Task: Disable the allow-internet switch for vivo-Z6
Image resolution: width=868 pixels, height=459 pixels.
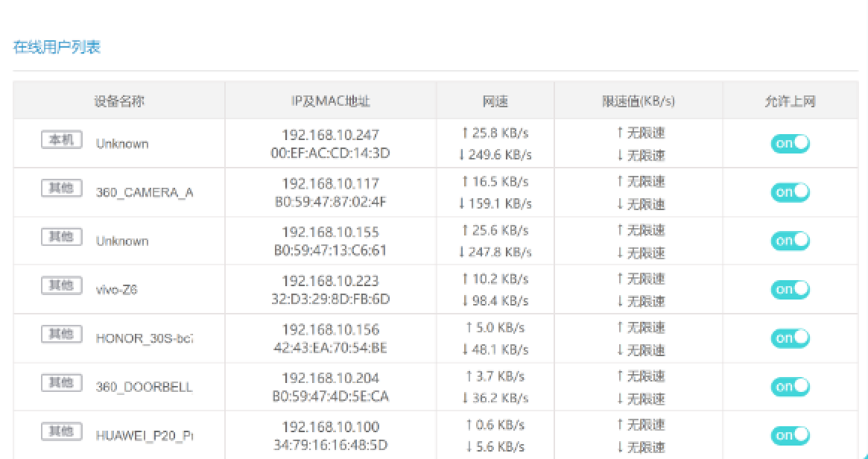Action: coord(790,289)
